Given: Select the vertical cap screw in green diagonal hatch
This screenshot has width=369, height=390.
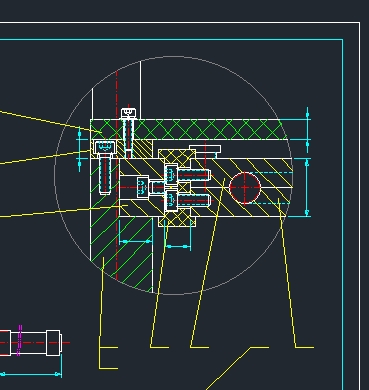Looking at the screenshot, I should (105, 167).
